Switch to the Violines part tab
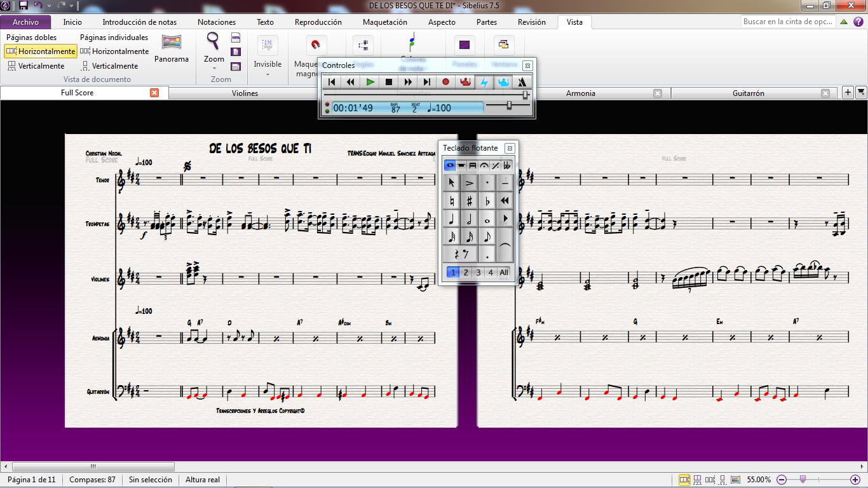The image size is (868, 488). pos(245,93)
